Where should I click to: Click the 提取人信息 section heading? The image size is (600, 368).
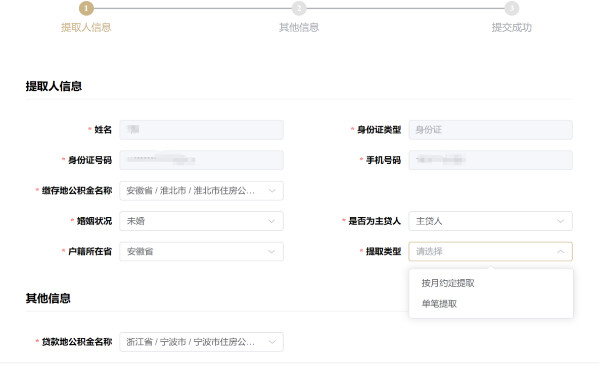click(x=54, y=86)
